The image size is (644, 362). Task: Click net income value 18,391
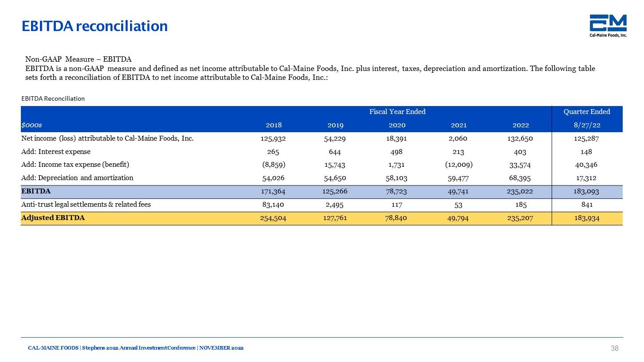point(397,139)
